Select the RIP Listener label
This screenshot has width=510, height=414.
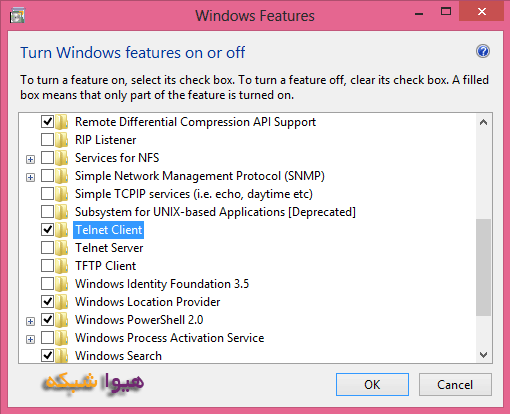pos(105,140)
